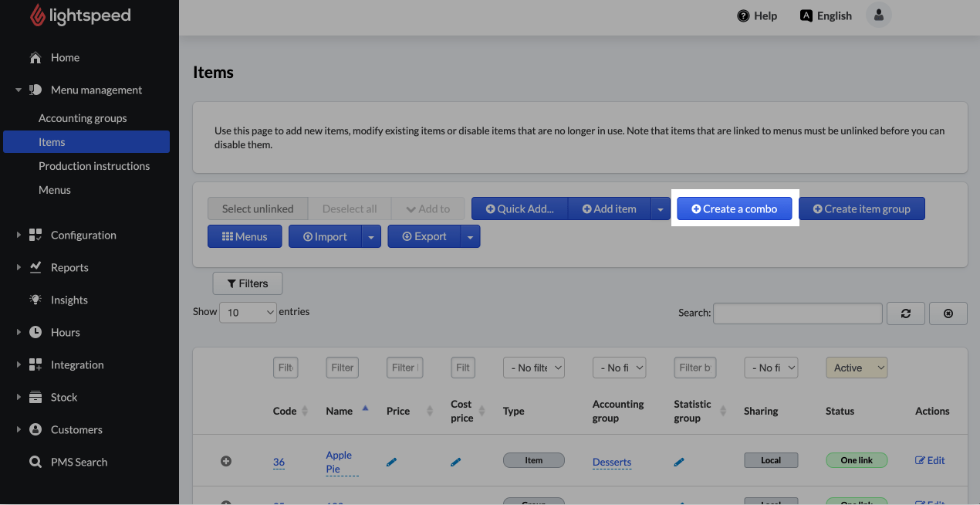The image size is (980, 505).
Task: Open Help from the top bar
Action: 757,15
